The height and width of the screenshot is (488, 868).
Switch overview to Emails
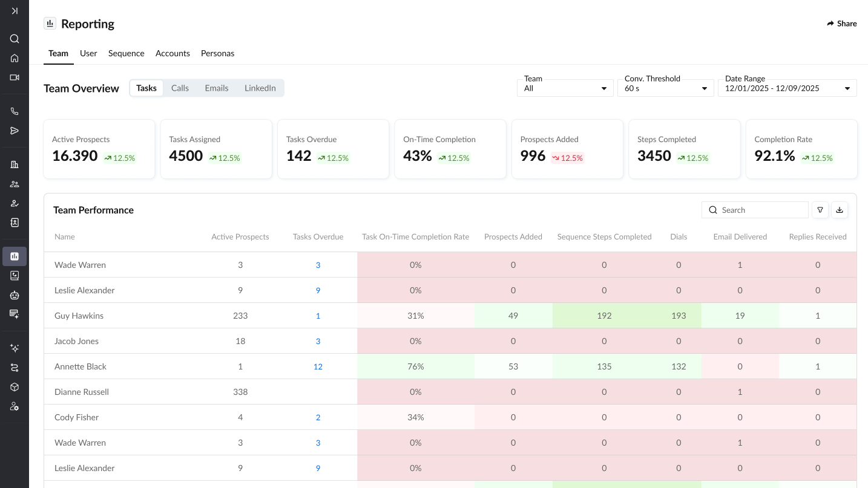click(217, 88)
